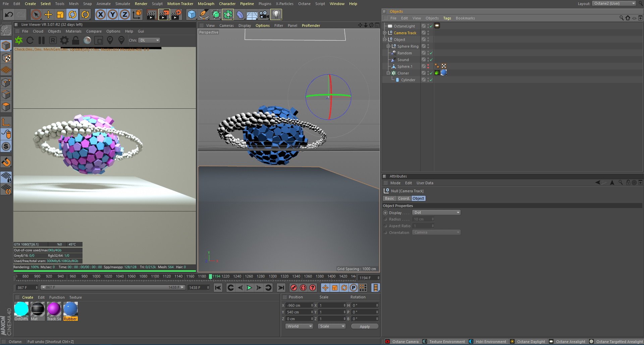Collapse the Object null in Objects tree
Image resolution: width=644 pixels, height=345 pixels.
385,40
